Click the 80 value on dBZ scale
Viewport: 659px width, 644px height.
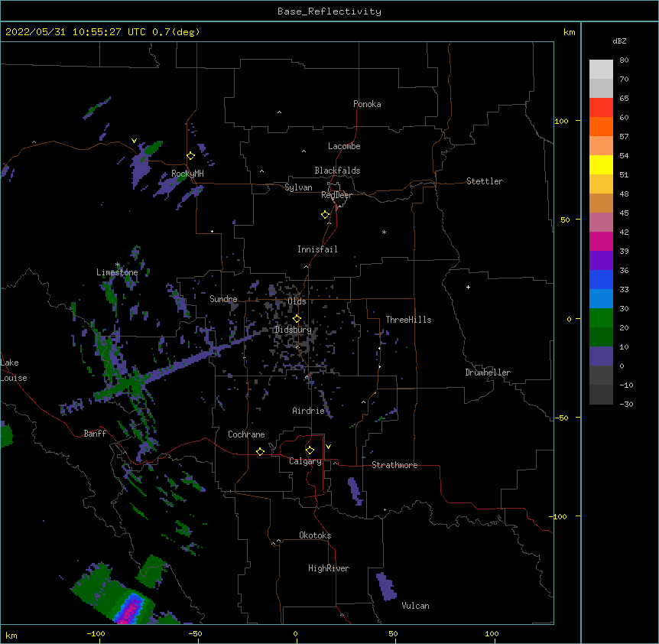tap(624, 60)
